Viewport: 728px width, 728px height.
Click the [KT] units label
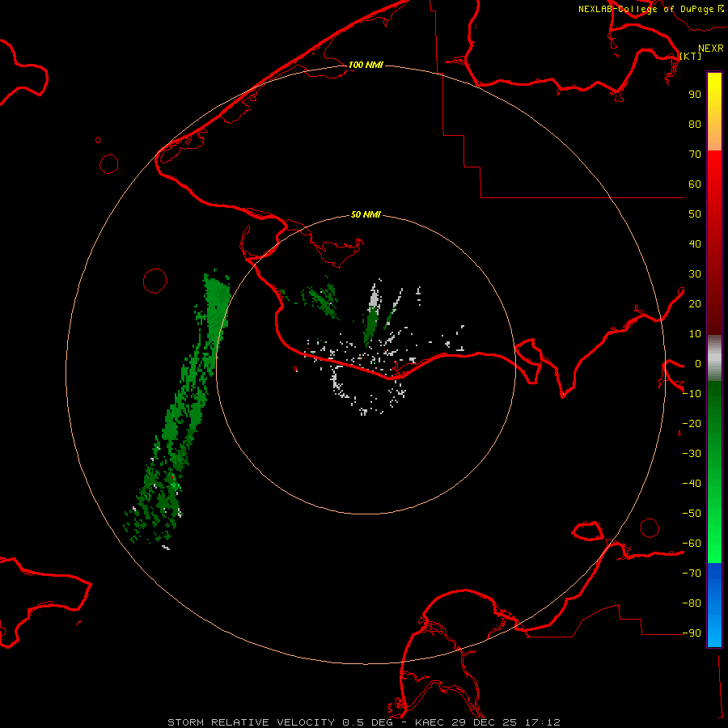point(691,56)
